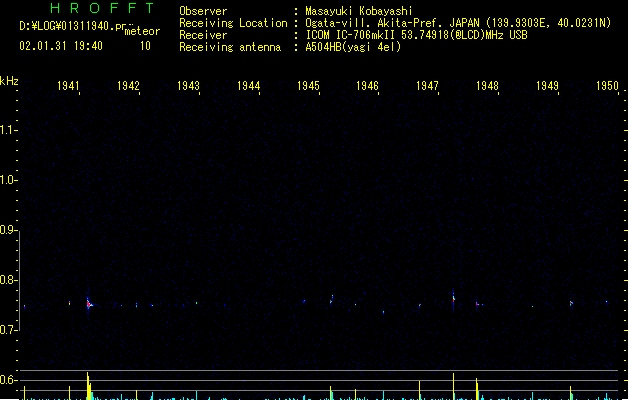Click the 0.7 kHz frequency tick label

[8, 330]
